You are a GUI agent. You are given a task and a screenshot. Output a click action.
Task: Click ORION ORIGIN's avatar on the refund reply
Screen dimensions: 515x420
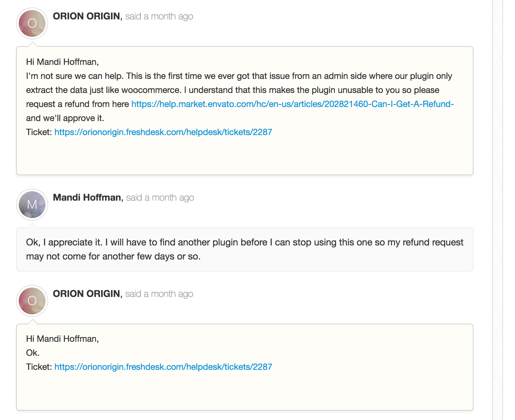(32, 23)
